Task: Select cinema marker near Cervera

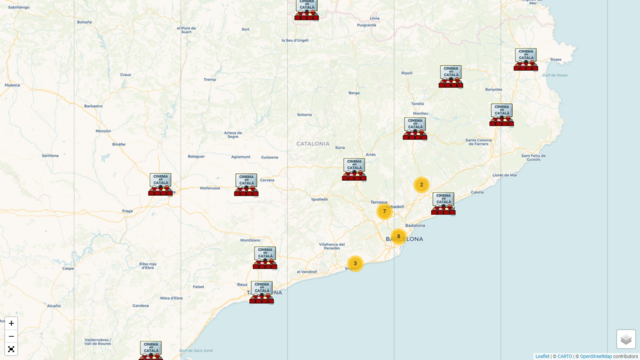Action: [x=246, y=185]
